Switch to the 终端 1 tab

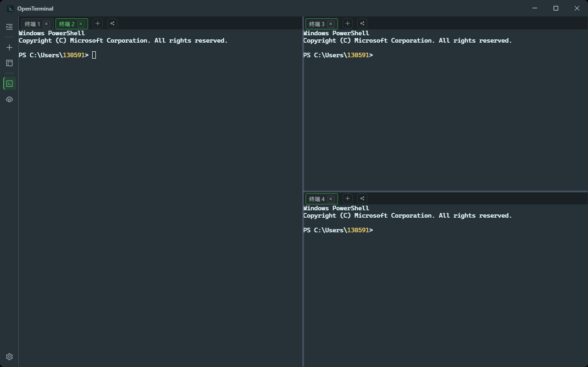(33, 24)
